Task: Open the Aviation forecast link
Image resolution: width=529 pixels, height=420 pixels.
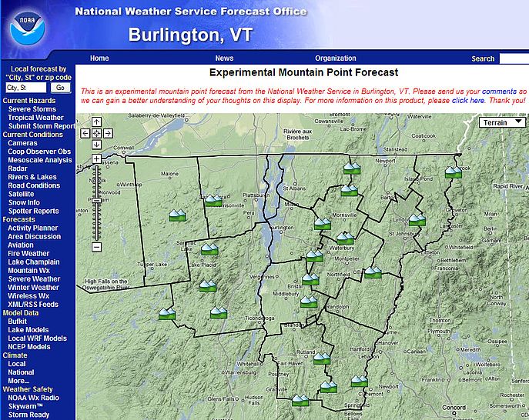Action: point(21,245)
